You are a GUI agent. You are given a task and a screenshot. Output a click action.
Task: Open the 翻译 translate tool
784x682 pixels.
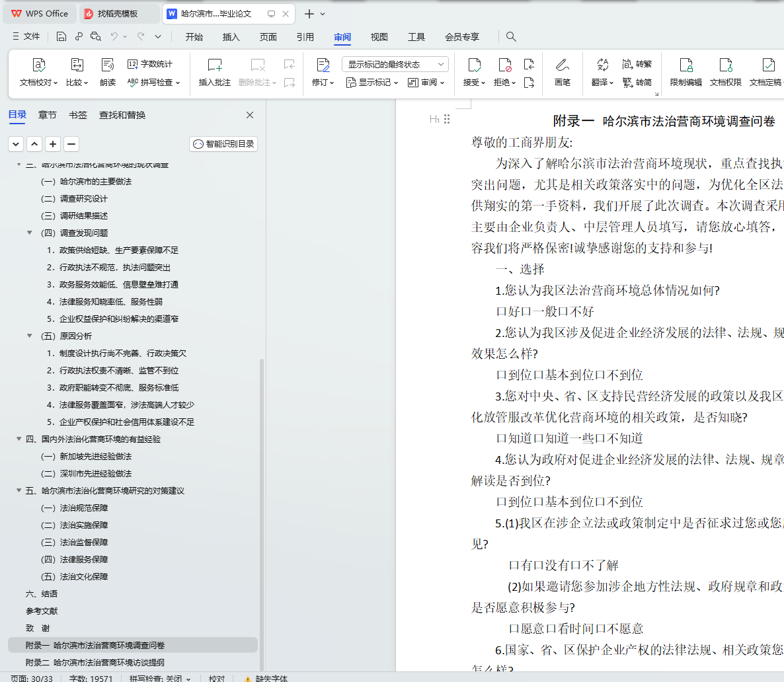coord(602,71)
